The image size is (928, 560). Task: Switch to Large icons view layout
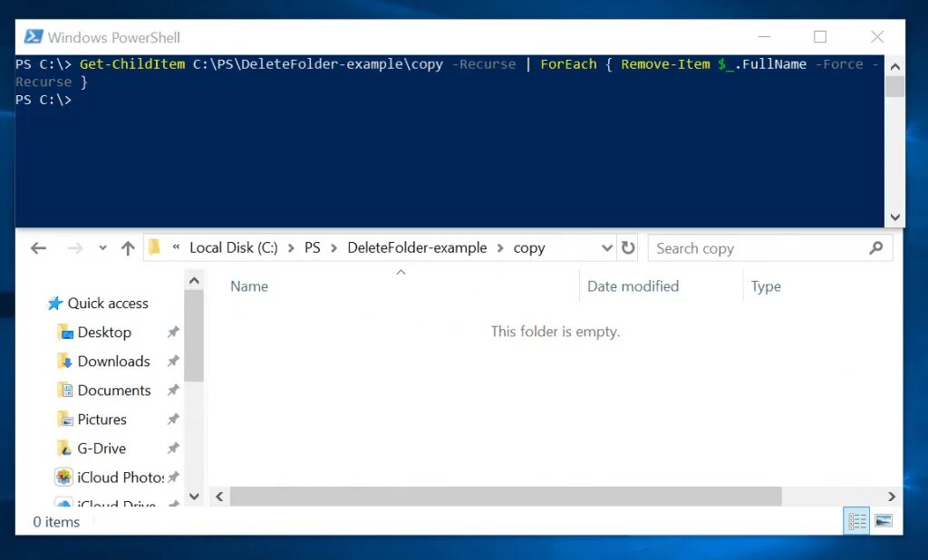(x=884, y=521)
